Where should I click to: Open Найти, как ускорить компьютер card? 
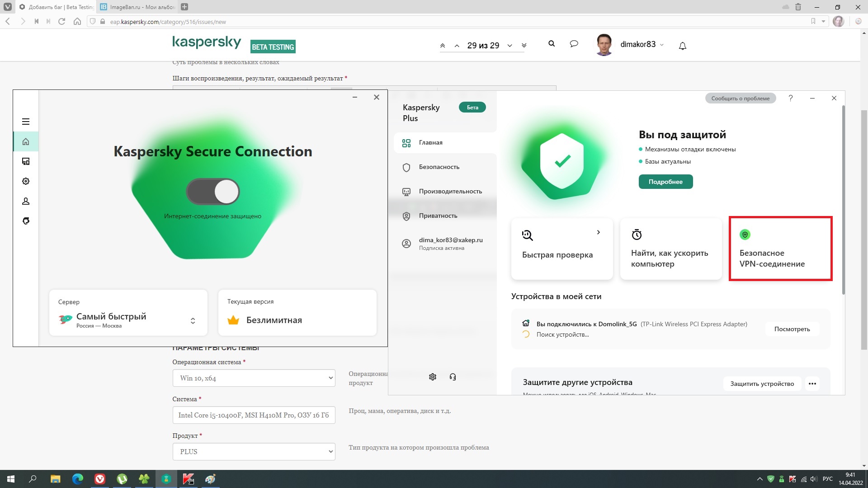tap(671, 249)
